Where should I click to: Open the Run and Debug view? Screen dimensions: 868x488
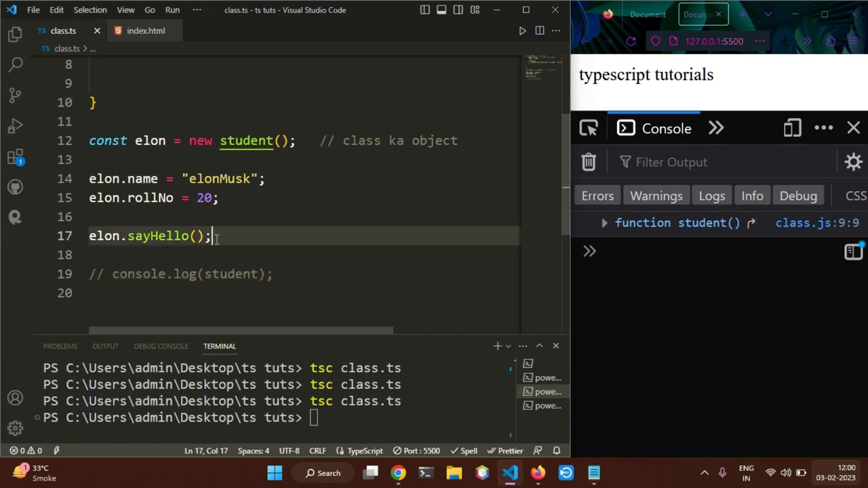(15, 126)
